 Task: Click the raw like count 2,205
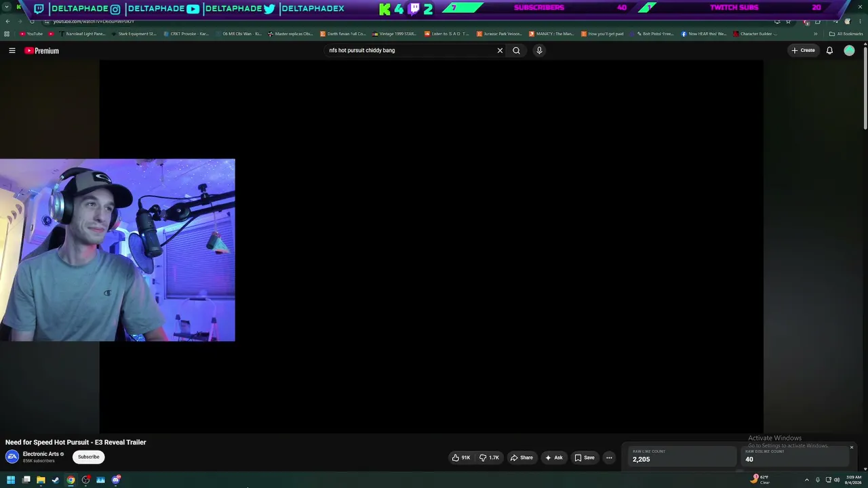click(641, 459)
